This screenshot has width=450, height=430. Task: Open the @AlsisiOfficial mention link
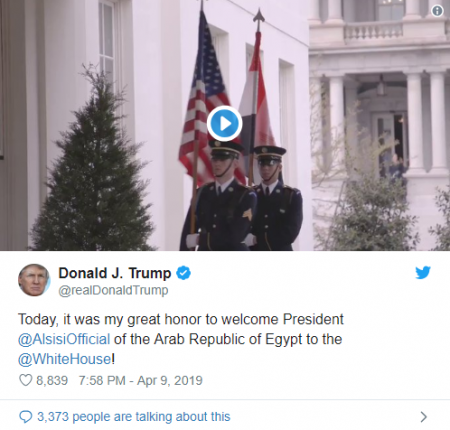64,339
